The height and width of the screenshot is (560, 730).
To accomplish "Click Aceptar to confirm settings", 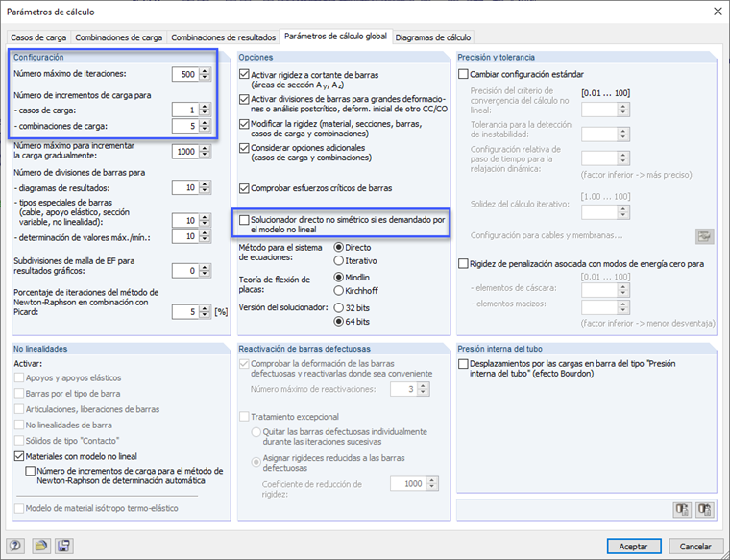I will (x=634, y=546).
